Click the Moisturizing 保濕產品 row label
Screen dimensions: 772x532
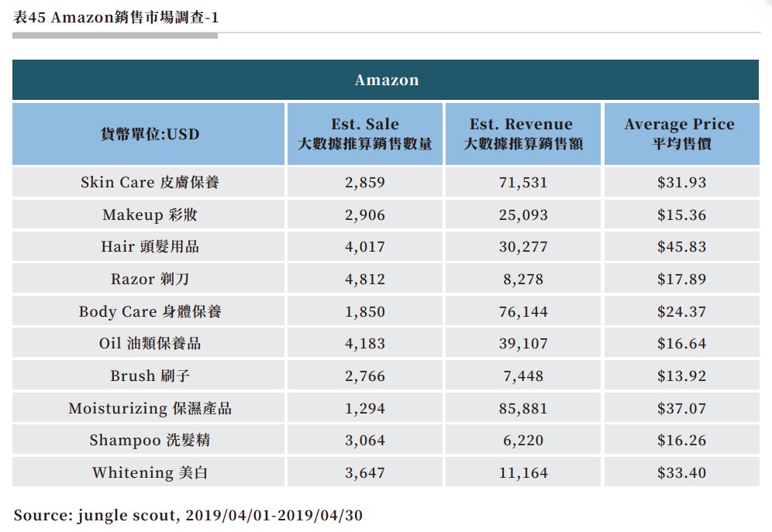click(x=147, y=408)
